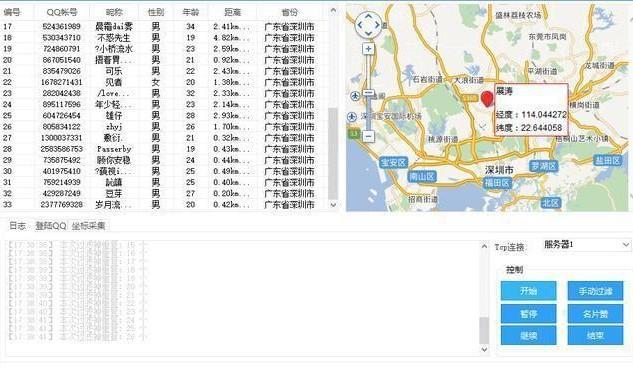Select the row with nickname 願你安稳
Image resolution: width=633 pixels, height=370 pixels.
161,161
